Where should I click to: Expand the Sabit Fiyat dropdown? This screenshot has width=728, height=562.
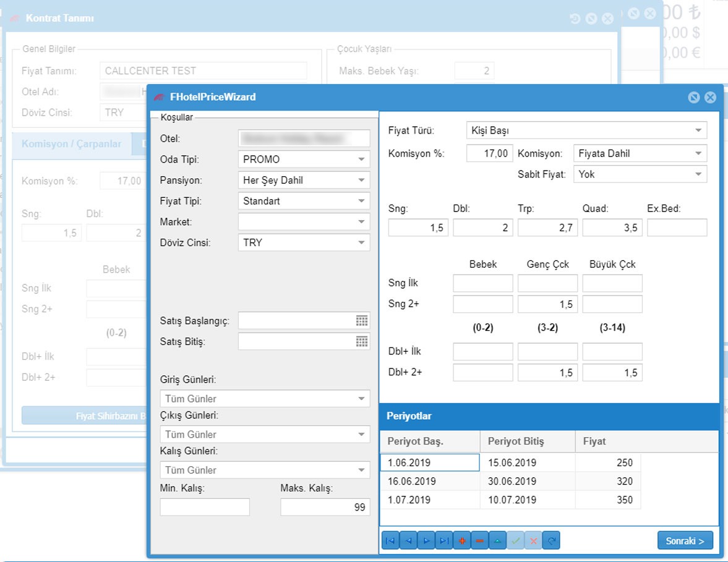click(698, 174)
